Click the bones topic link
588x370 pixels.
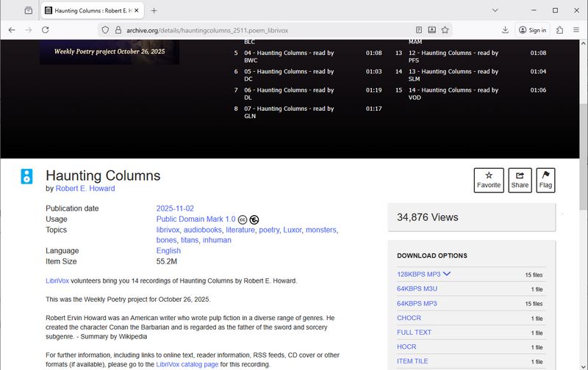pyautogui.click(x=166, y=240)
